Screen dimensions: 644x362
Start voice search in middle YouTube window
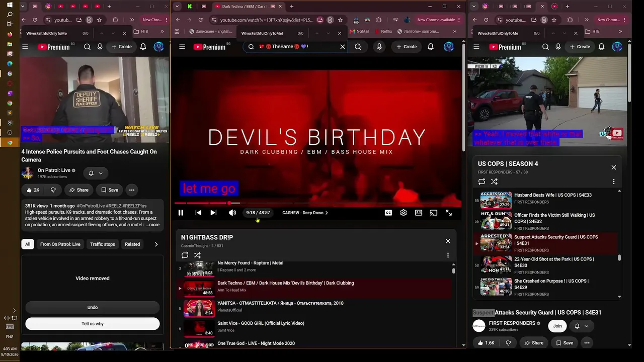[379, 47]
